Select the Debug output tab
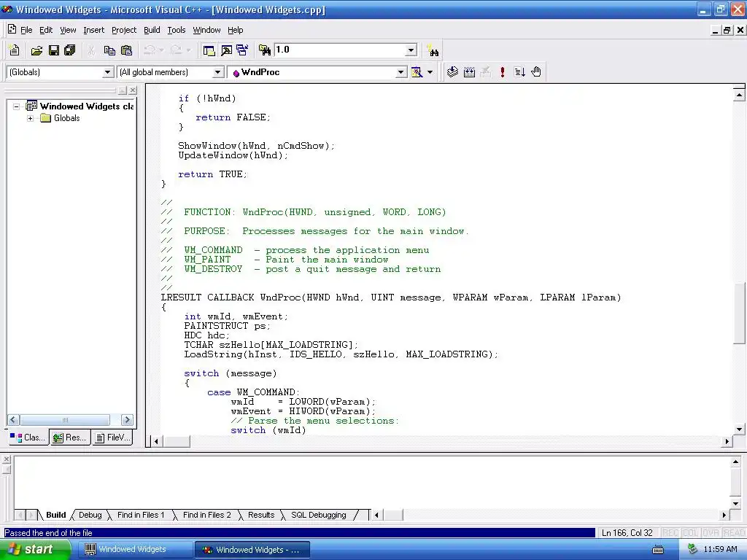 [x=90, y=515]
